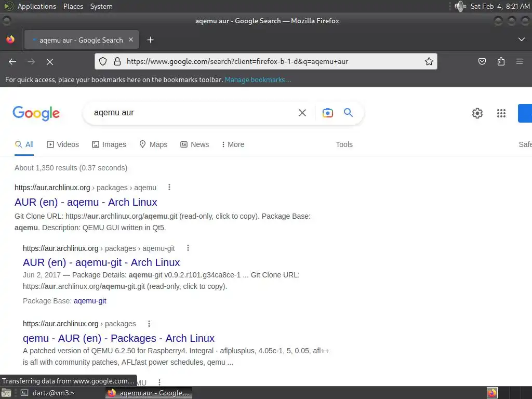Open the Applications menu in top panel
The width and height of the screenshot is (532, 399).
coord(37,6)
